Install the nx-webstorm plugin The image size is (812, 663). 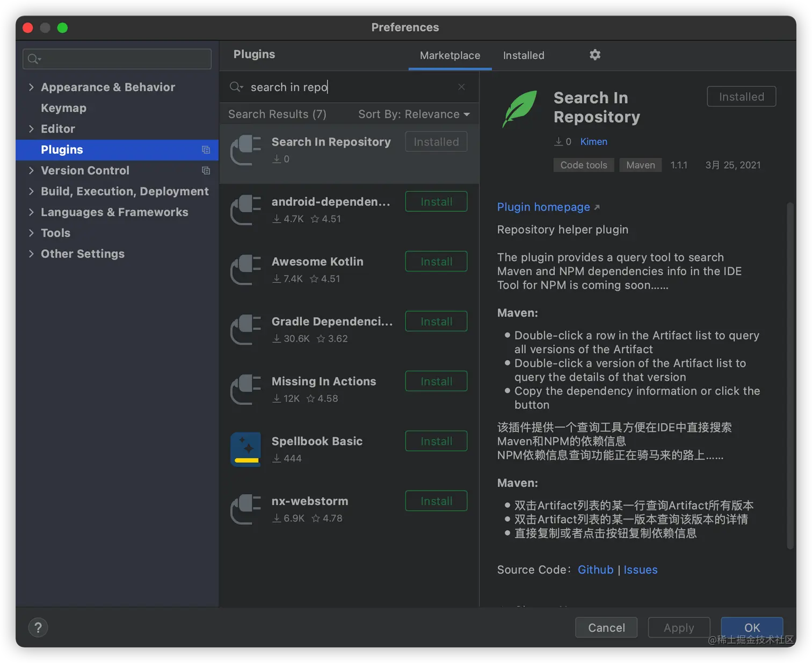pyautogui.click(x=436, y=501)
